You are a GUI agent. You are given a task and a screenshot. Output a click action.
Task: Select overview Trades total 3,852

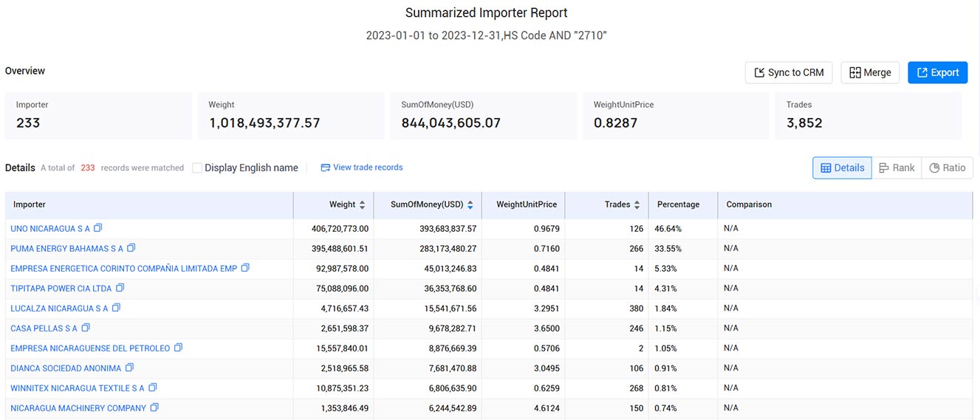[804, 123]
